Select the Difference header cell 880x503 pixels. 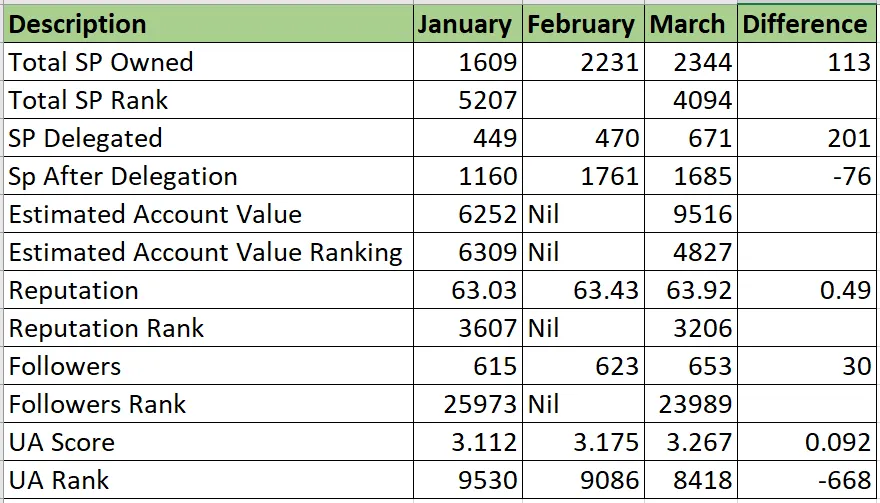[x=805, y=24]
